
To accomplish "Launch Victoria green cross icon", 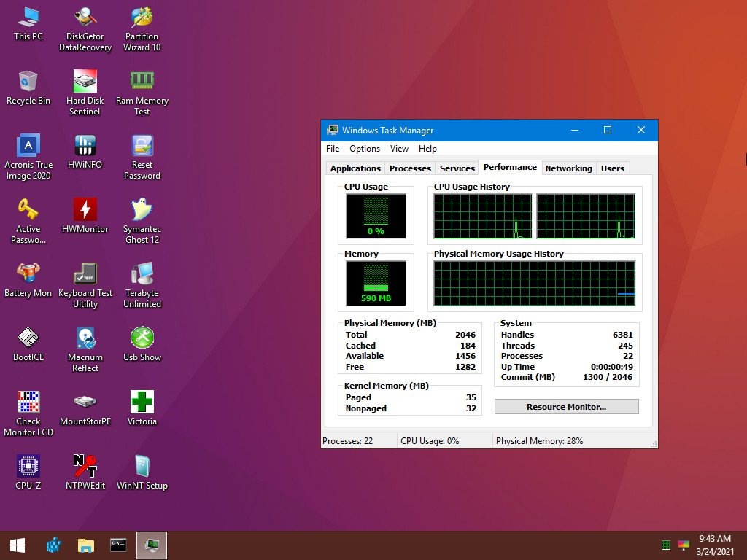I will 142,408.
